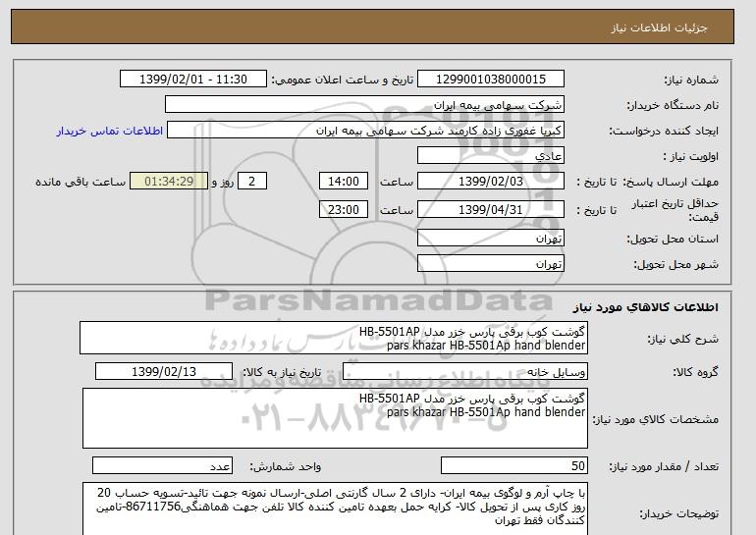
Task: Click the label تاریخ نیاز به کالا
Action: click(282, 372)
